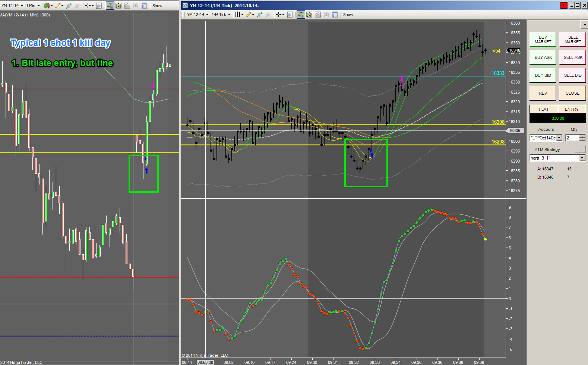The height and width of the screenshot is (365, 588).
Task: Click the BUY MARKET button
Action: pos(543,40)
